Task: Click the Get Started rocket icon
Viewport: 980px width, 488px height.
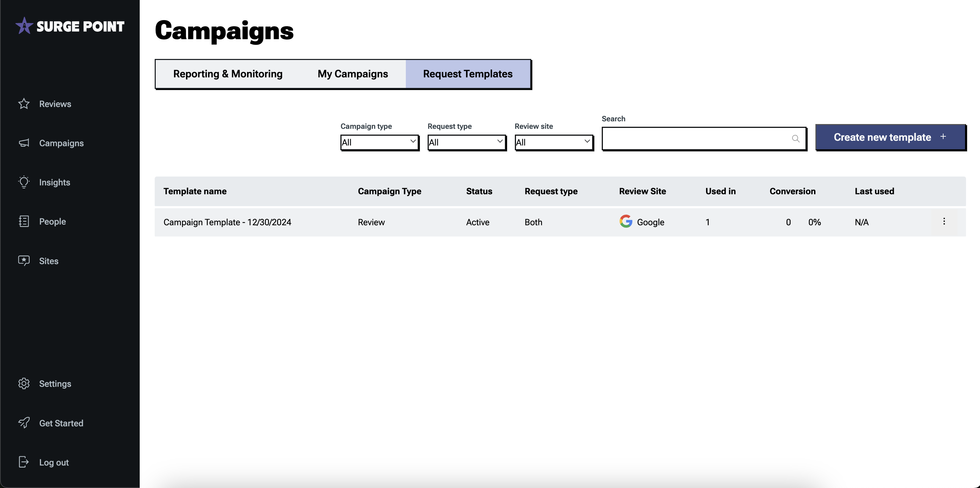Action: coord(24,423)
